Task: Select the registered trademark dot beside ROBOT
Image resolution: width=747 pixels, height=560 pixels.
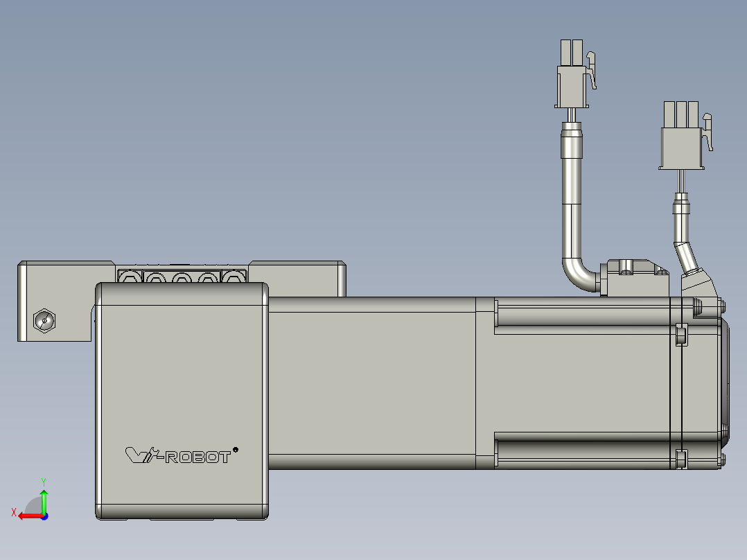Action: click(236, 449)
